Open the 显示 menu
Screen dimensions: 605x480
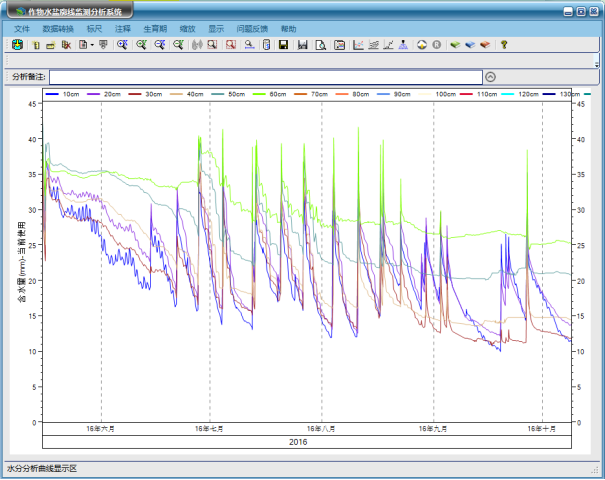pos(216,29)
